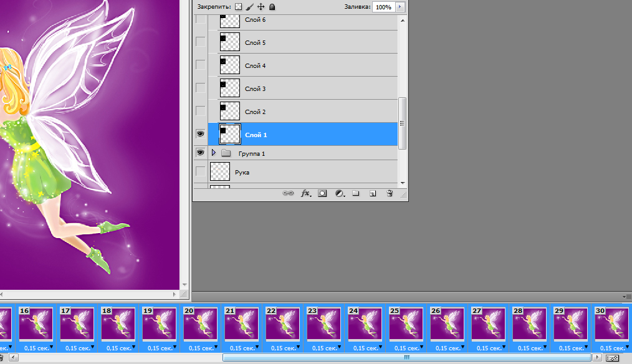The height and width of the screenshot is (364, 632).
Task: Click layers panel vertical scrollbar thumb
Action: (x=402, y=123)
